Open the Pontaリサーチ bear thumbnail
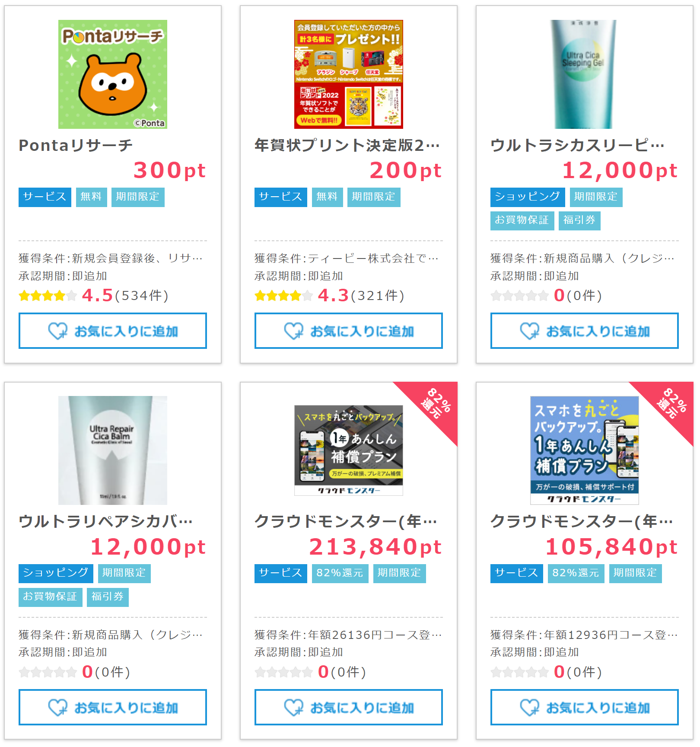This screenshot has width=700, height=747. tap(113, 74)
